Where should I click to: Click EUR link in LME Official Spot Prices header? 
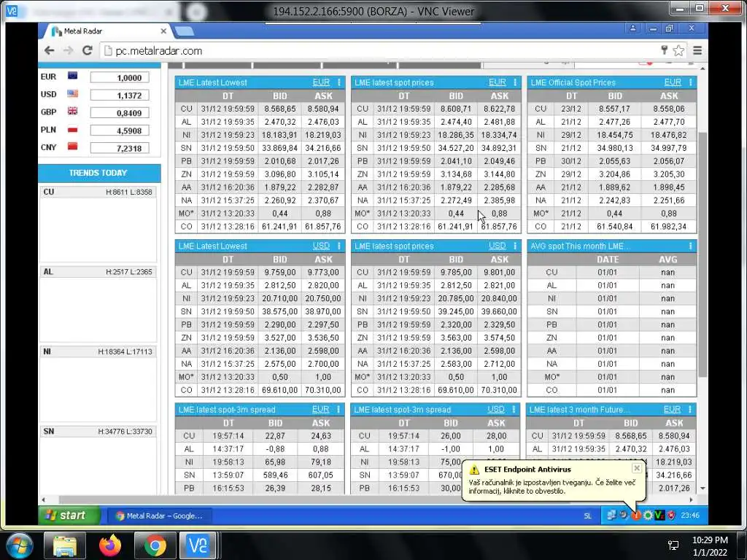(x=673, y=82)
